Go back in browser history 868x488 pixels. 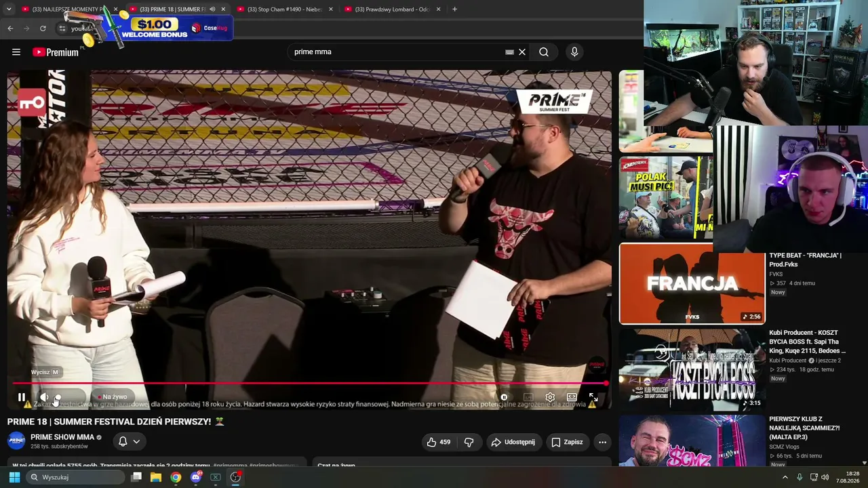(x=10, y=28)
